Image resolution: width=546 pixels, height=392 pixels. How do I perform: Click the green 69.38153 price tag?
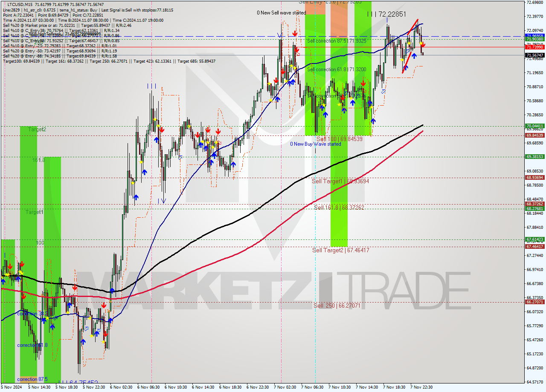pos(535,157)
